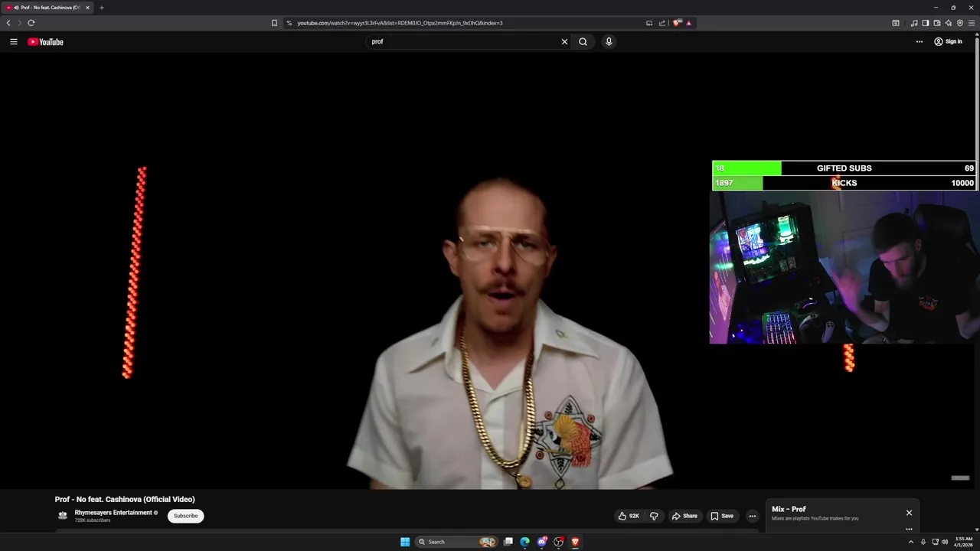This screenshot has height=551, width=980.
Task: Open Leo AI assistant icon
Action: [x=949, y=23]
